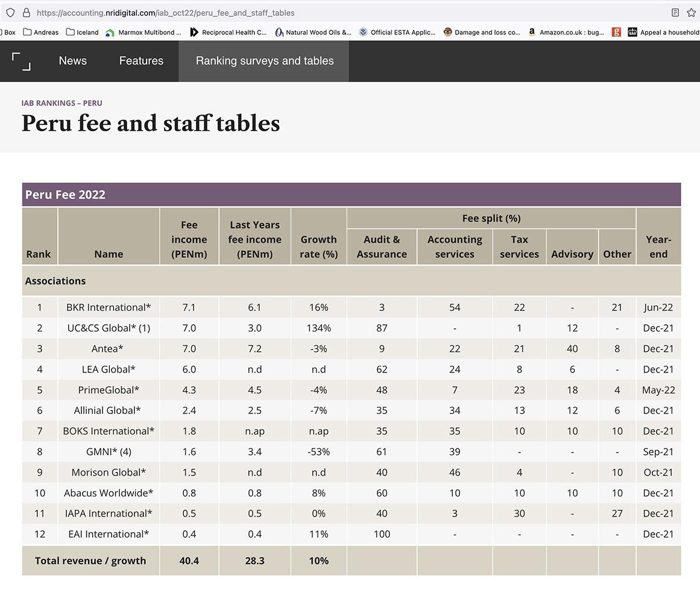Open the Official ESTA Application bookmark
The height and width of the screenshot is (590, 700).
pyautogui.click(x=397, y=33)
